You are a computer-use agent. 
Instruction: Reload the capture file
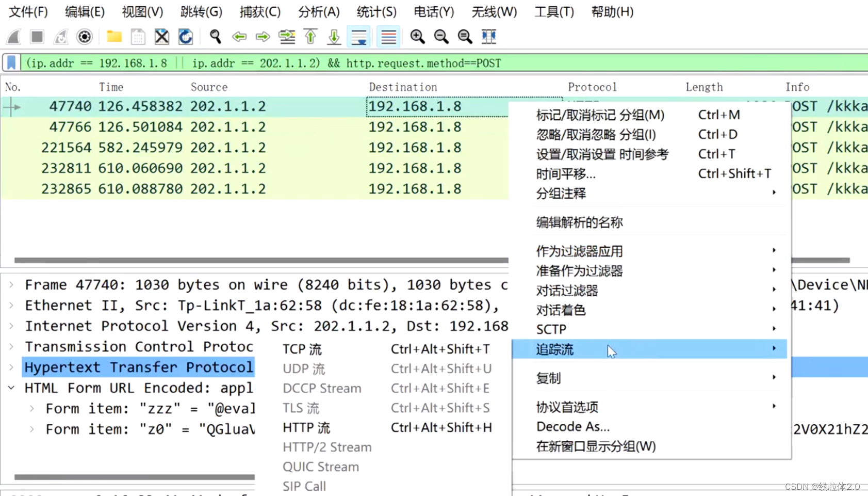[x=185, y=37]
